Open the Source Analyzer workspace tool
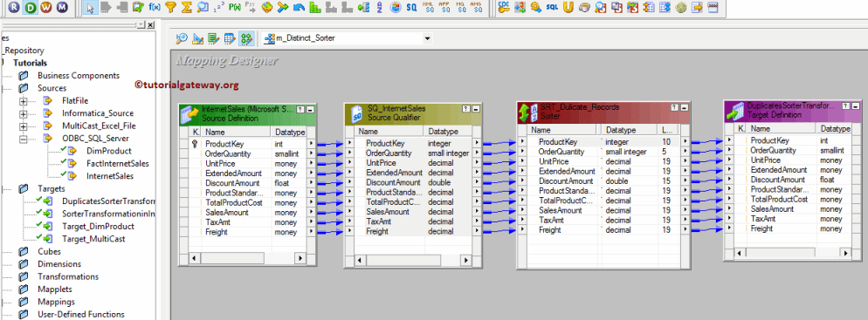Screen dimensions: 868x320 182,38
